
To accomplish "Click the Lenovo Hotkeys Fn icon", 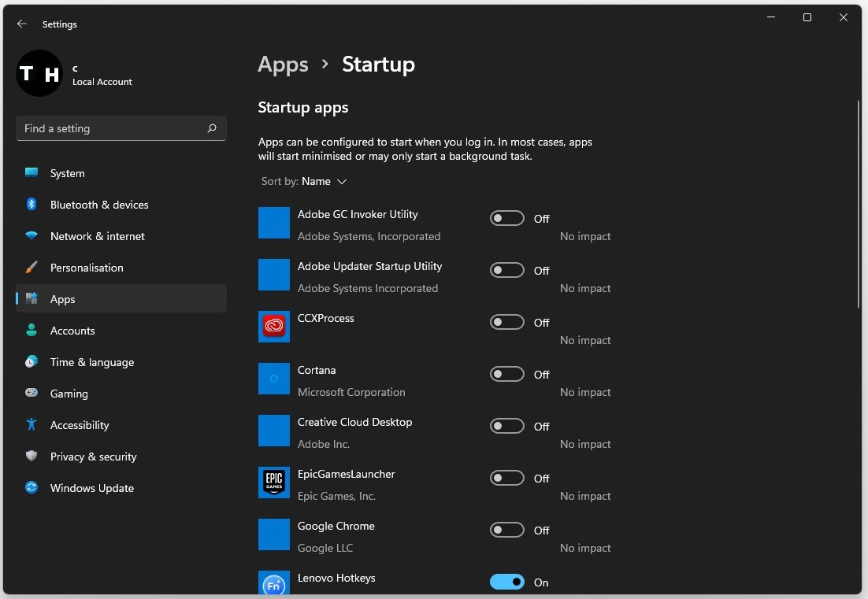I will click(x=274, y=584).
